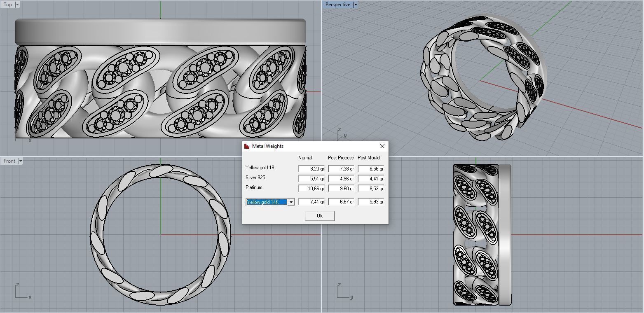
Task: Click Platinum Normal weight field
Action: click(x=311, y=188)
